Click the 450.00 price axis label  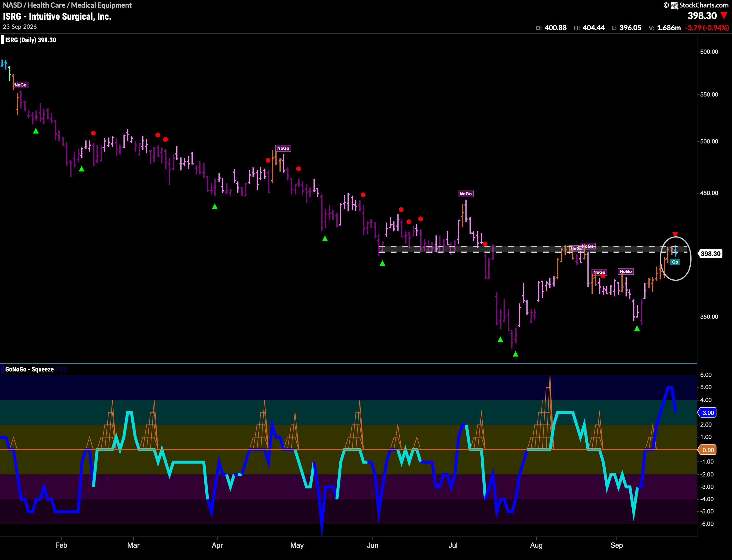[x=709, y=193]
